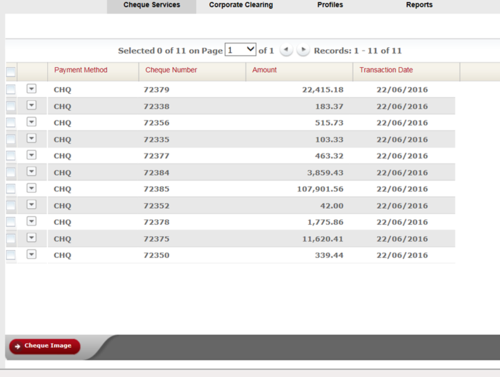Tick the select-all checkbox in the header
This screenshot has height=377, width=500.
coord(11,72)
